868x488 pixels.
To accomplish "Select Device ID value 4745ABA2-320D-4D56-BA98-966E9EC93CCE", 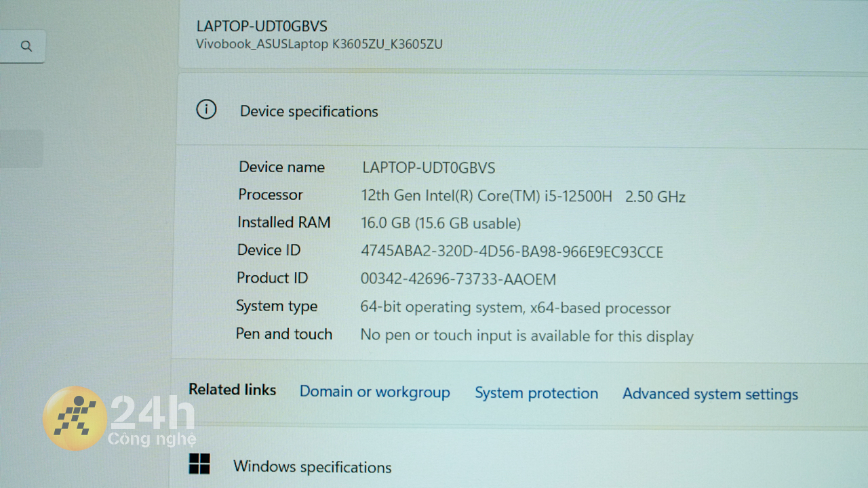I will click(512, 252).
